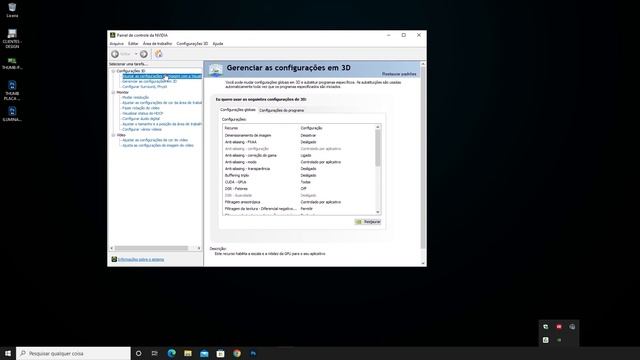Image resolution: width=640 pixels, height=360 pixels.
Task: Open Gerenciar as configurações em 3D
Action: click(149, 82)
